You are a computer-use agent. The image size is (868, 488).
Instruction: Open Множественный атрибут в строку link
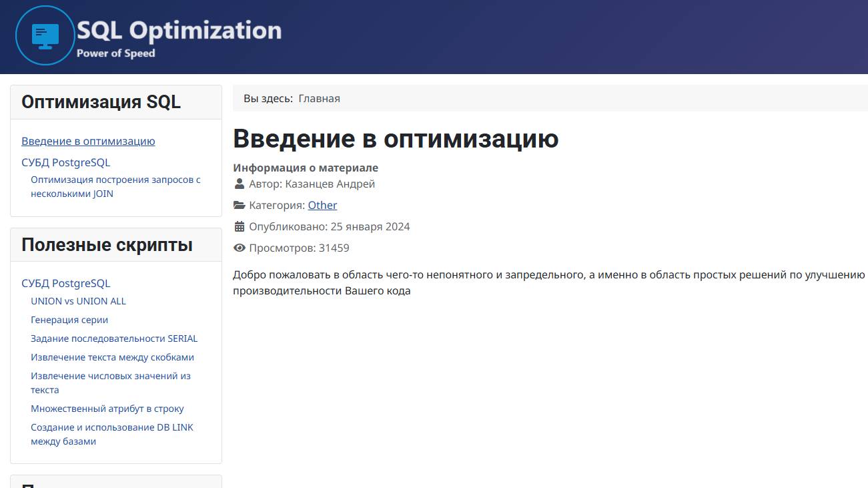point(107,409)
